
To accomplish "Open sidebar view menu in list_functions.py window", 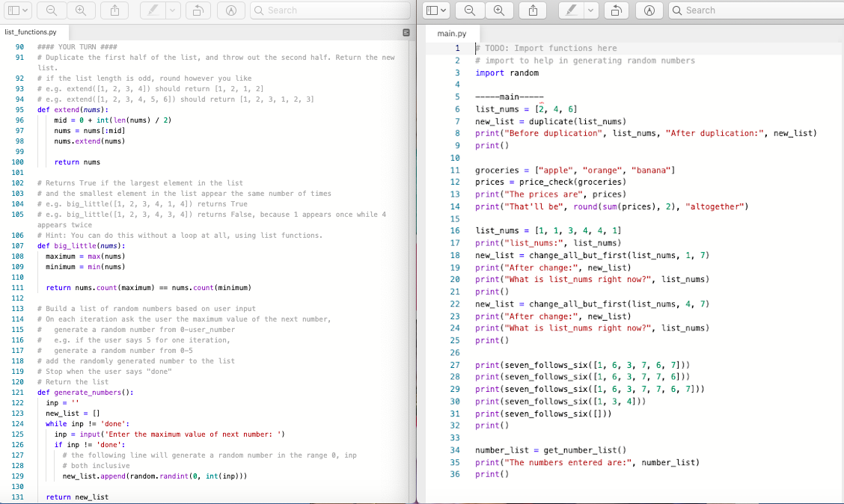I will pyautogui.click(x=18, y=10).
